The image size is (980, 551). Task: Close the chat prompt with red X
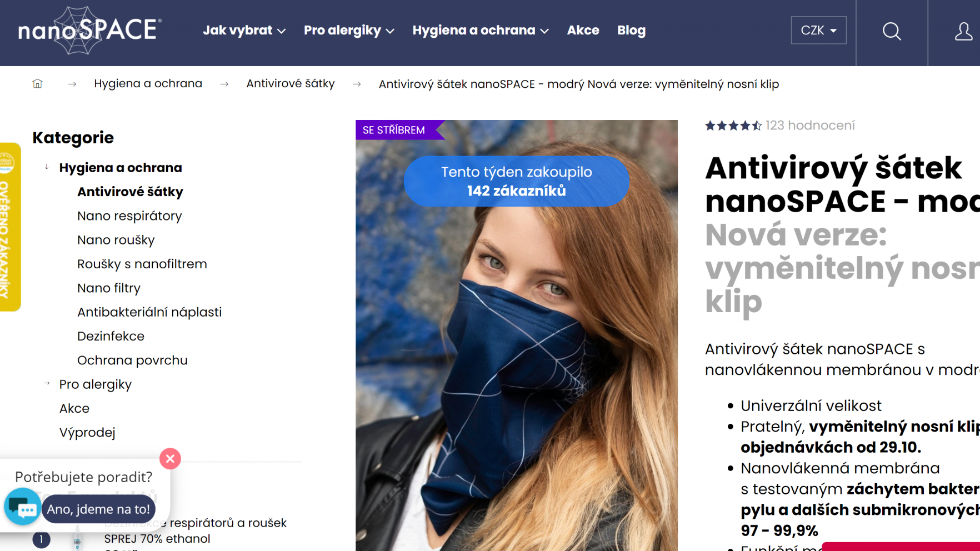coord(170,458)
